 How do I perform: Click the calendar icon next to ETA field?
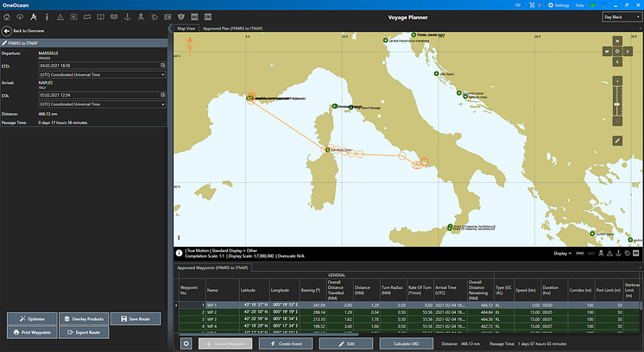(x=162, y=95)
